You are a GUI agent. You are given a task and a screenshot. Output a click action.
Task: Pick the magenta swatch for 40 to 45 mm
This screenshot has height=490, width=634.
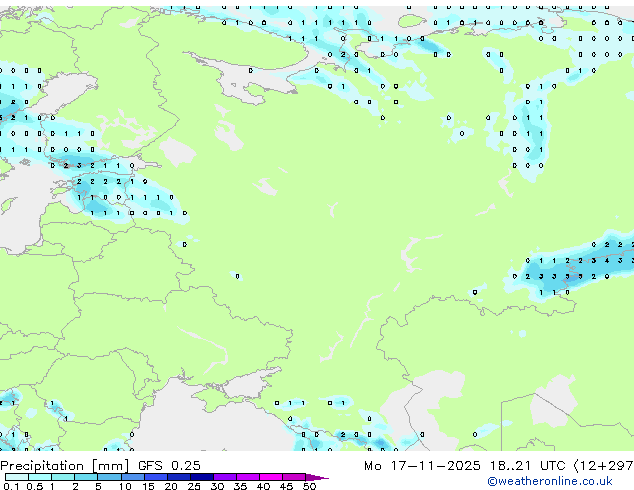pos(271,477)
